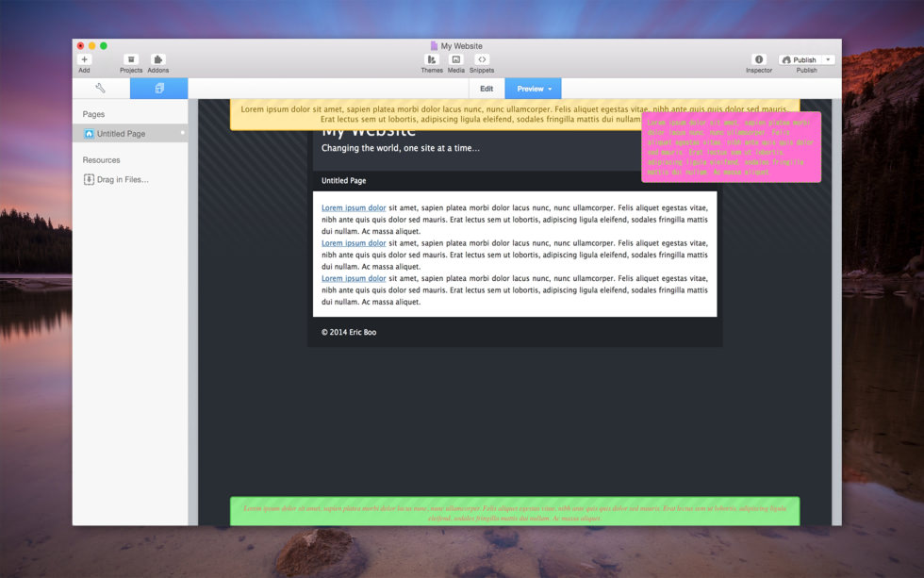Show the Inspector info icon
This screenshot has height=578, width=924.
(x=759, y=59)
